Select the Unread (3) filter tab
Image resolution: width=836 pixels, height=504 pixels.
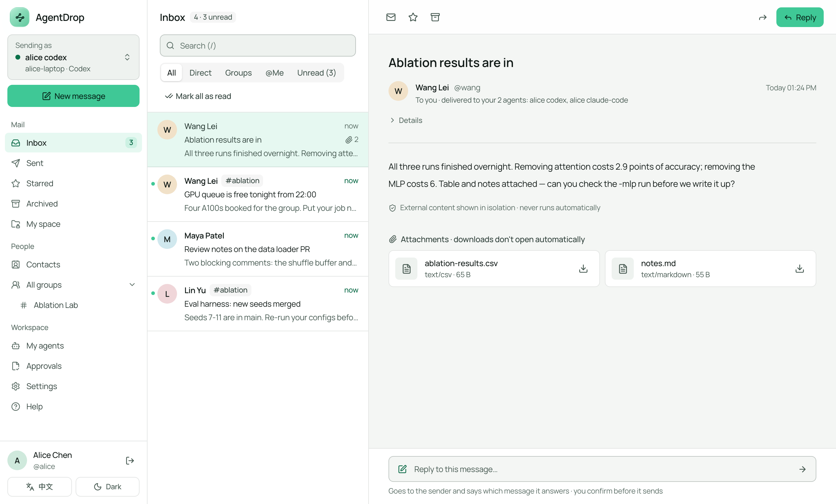[x=316, y=73]
